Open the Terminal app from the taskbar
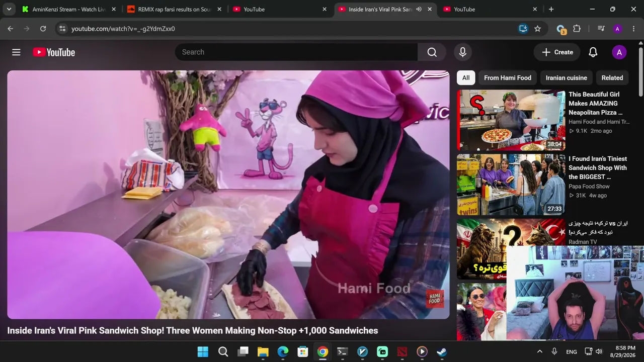Image resolution: width=644 pixels, height=362 pixels. point(343,352)
